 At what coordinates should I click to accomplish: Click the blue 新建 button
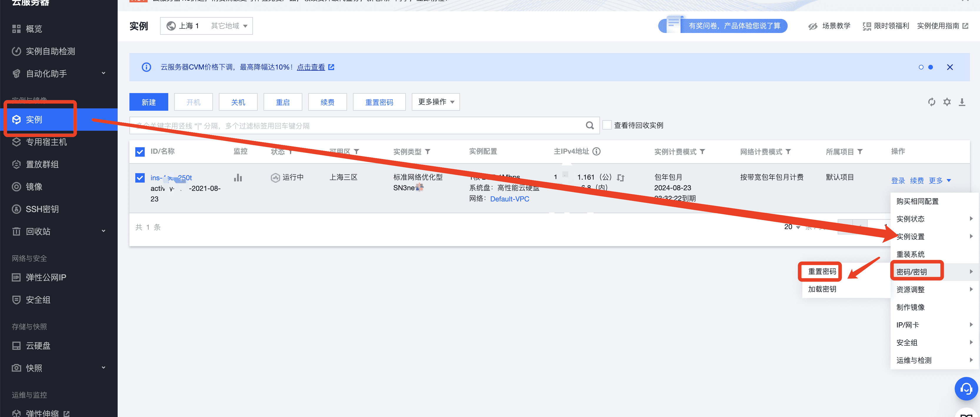tap(148, 102)
